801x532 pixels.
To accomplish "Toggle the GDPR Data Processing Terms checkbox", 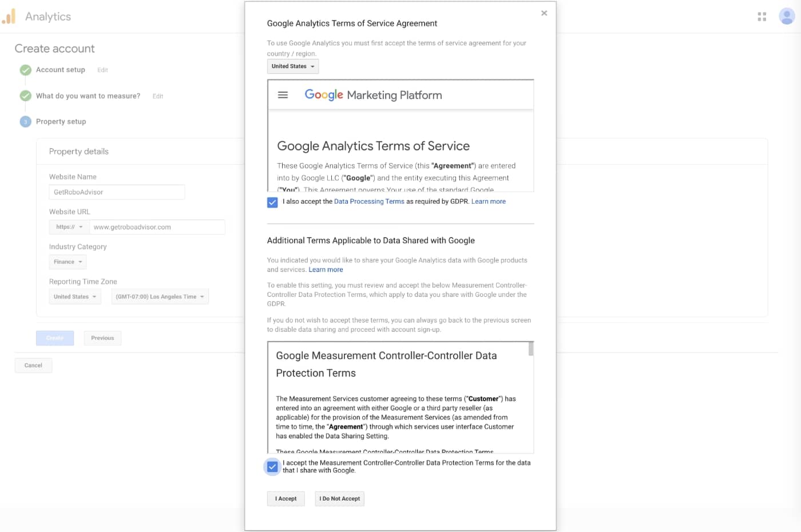I will pos(272,202).
